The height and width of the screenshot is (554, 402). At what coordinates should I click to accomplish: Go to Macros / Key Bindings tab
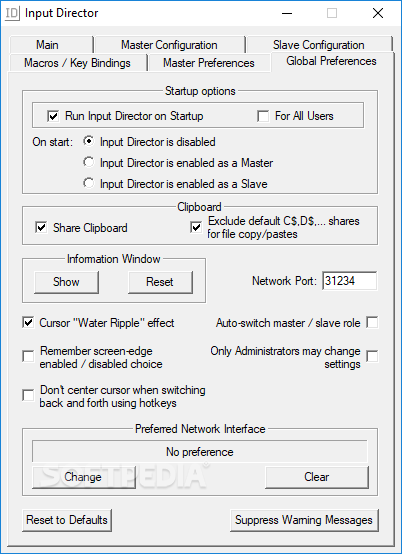[78, 63]
